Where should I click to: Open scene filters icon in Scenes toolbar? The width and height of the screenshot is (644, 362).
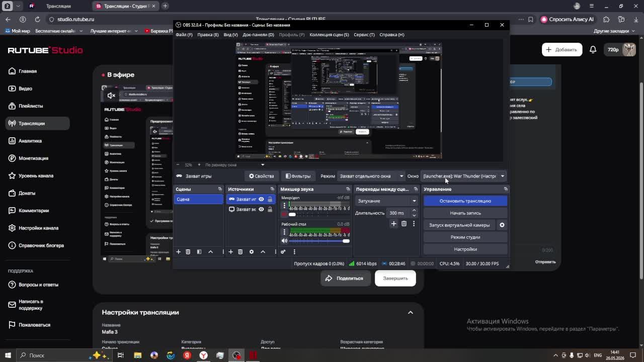coord(199,251)
